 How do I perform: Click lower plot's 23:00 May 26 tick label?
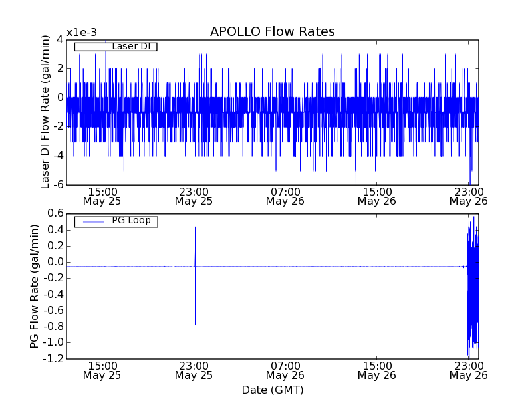click(x=468, y=370)
